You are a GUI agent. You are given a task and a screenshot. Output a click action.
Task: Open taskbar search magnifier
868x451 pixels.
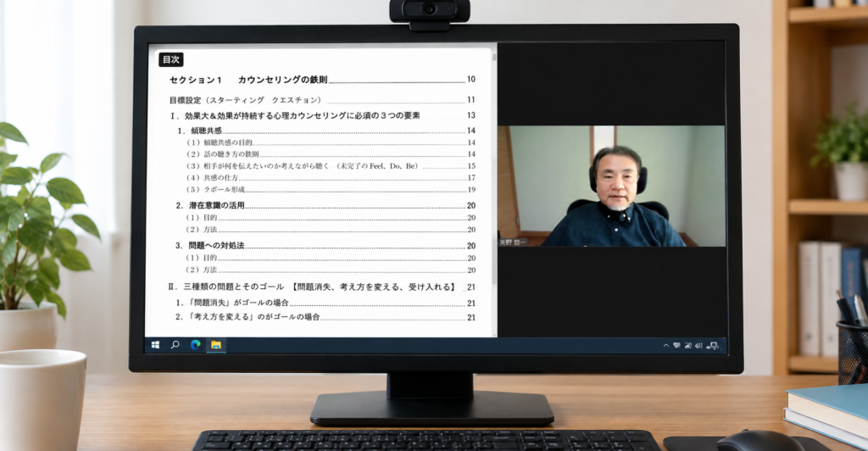click(175, 345)
